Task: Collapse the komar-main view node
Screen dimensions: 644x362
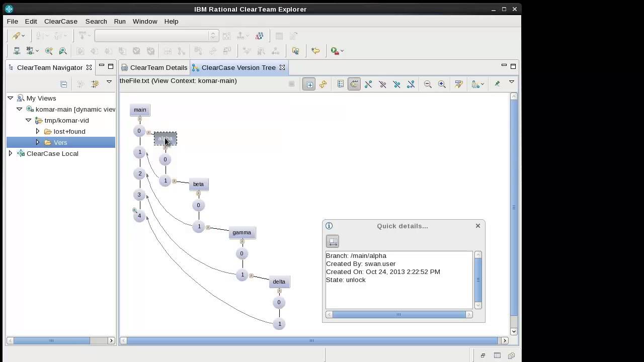Action: pos(20,109)
